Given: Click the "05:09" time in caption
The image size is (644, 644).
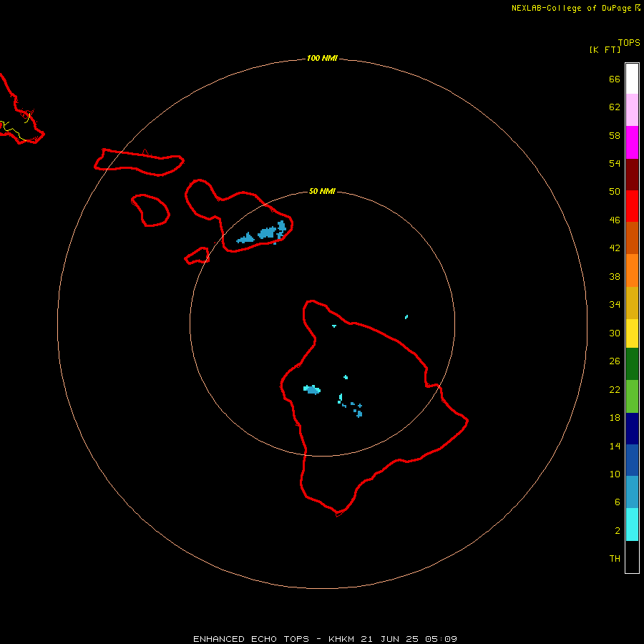Looking at the screenshot, I should tap(442, 639).
